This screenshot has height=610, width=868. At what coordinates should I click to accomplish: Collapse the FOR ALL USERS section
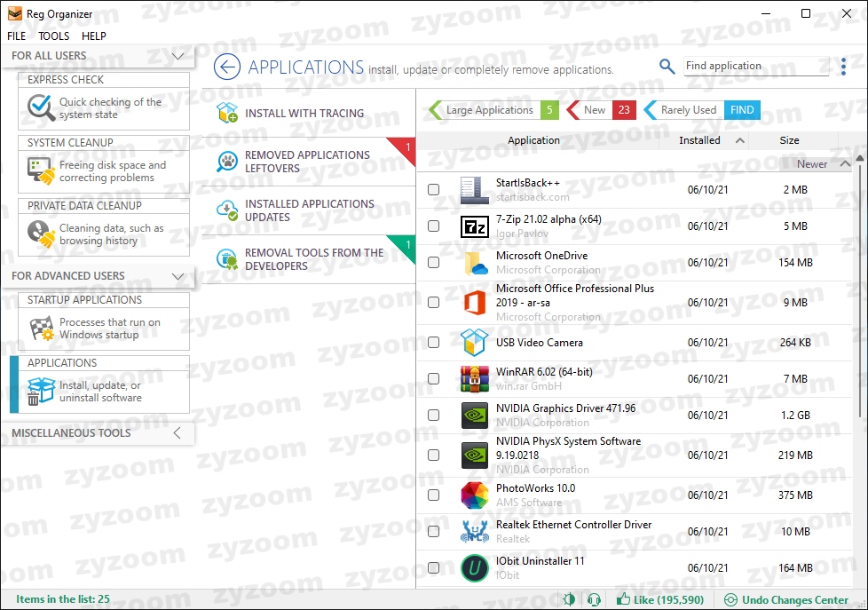point(178,56)
